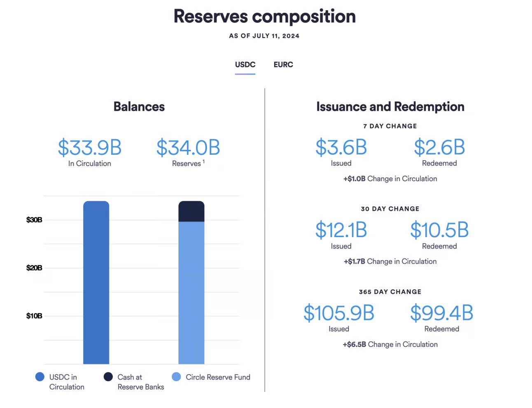532x408 pixels.
Task: Click the Cash at Reserve Banks legend dot
Action: 108,377
